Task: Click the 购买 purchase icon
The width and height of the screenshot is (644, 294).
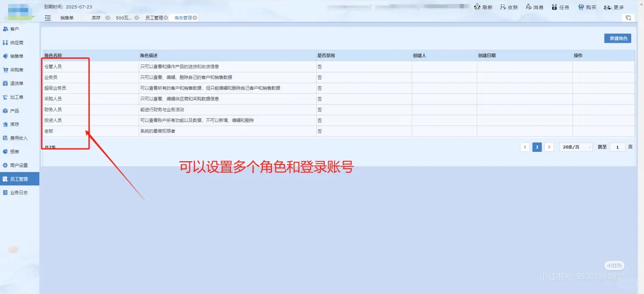Action: click(x=586, y=7)
